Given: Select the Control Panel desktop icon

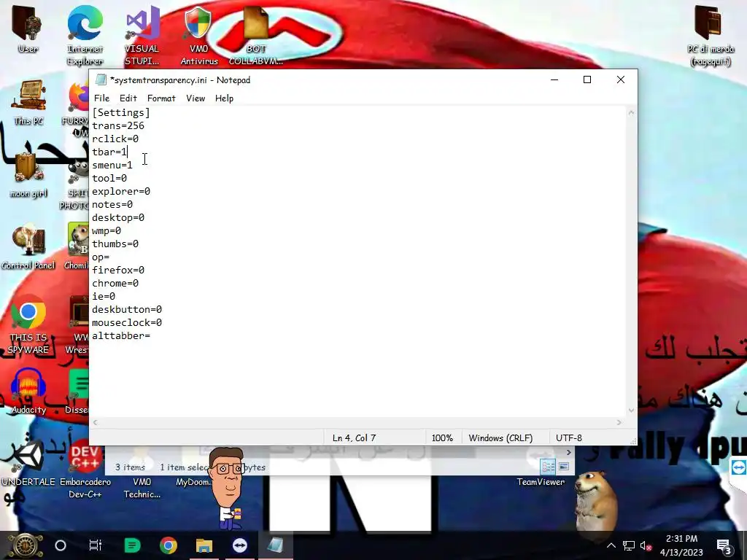Looking at the screenshot, I should (28, 246).
